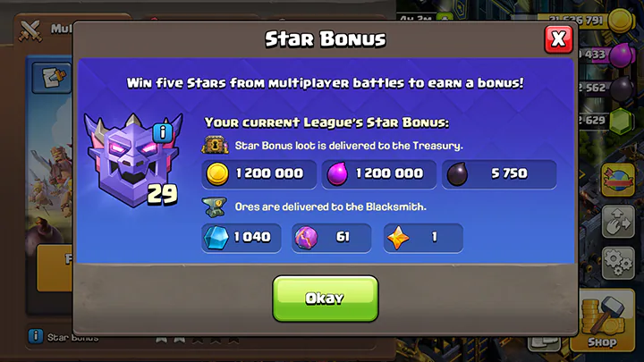This screenshot has width=644, height=362.
Task: Open the globe events icon
Action: [618, 180]
